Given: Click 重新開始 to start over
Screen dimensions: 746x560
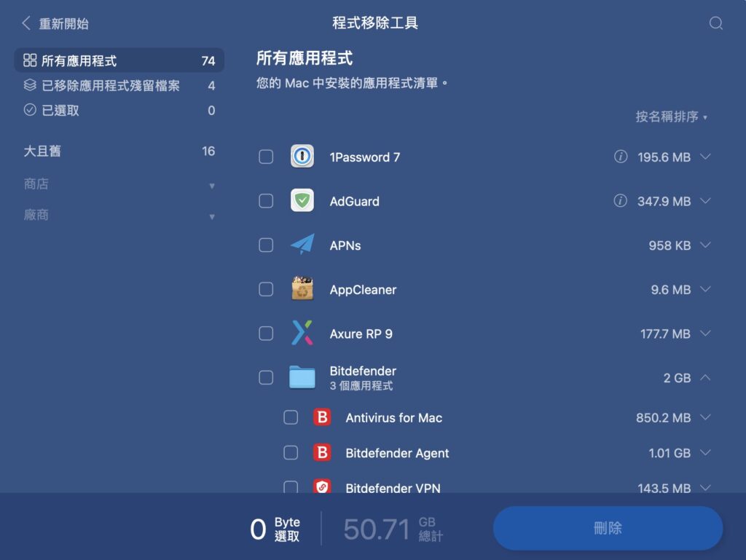Looking at the screenshot, I should coord(63,23).
